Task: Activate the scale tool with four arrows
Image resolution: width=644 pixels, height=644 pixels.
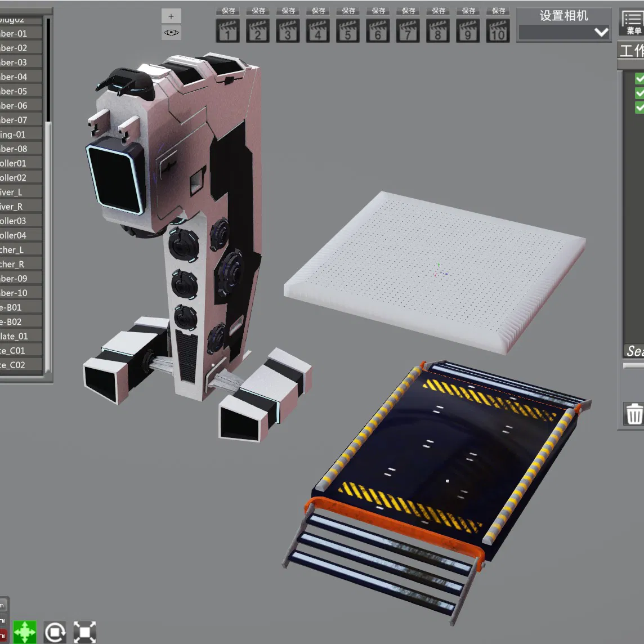Action: tap(84, 632)
